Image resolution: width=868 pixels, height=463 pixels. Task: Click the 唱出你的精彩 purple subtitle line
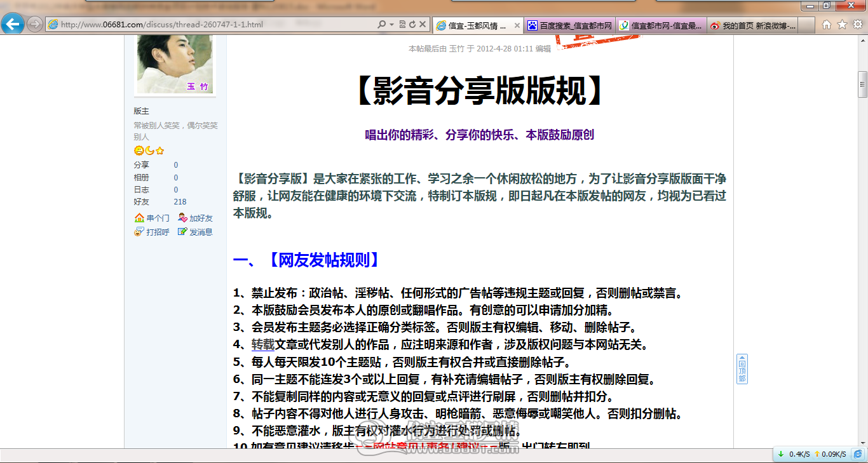pyautogui.click(x=479, y=135)
